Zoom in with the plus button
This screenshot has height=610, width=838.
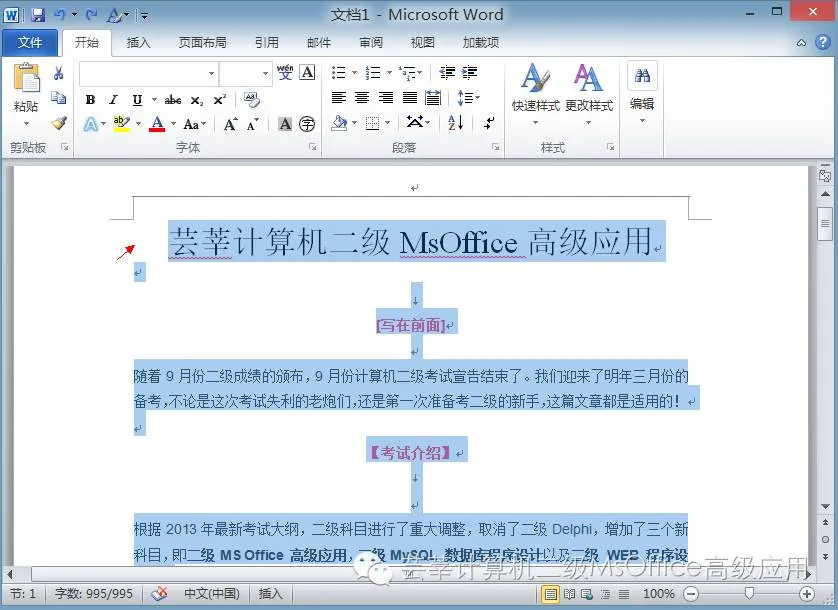[x=806, y=593]
